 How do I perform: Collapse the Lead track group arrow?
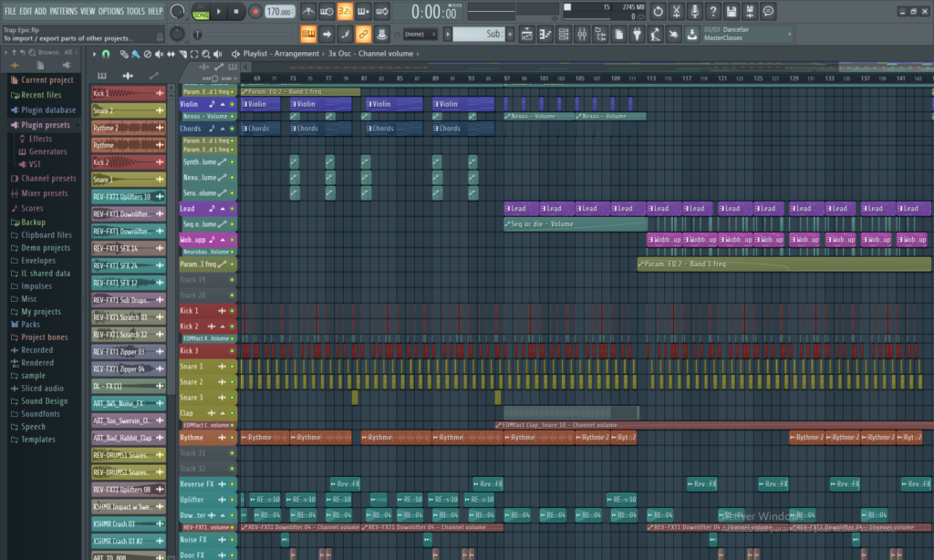tap(223, 209)
